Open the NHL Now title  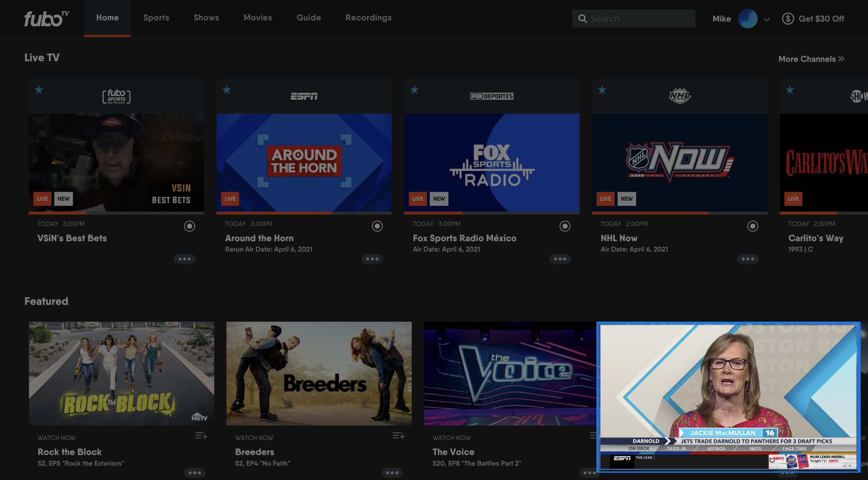[619, 238]
